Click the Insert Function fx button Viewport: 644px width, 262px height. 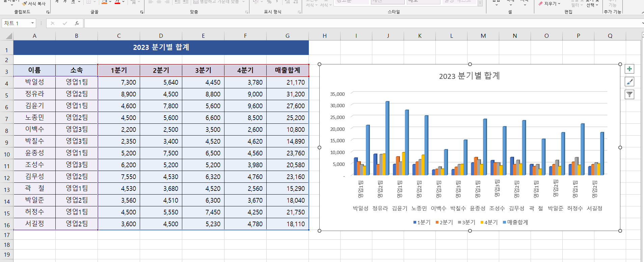coord(77,23)
